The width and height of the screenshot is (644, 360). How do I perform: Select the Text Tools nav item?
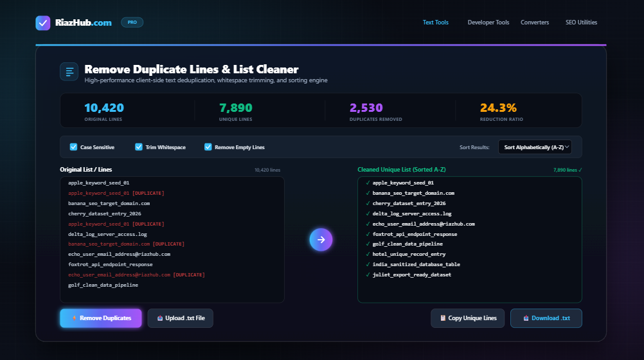click(x=435, y=22)
